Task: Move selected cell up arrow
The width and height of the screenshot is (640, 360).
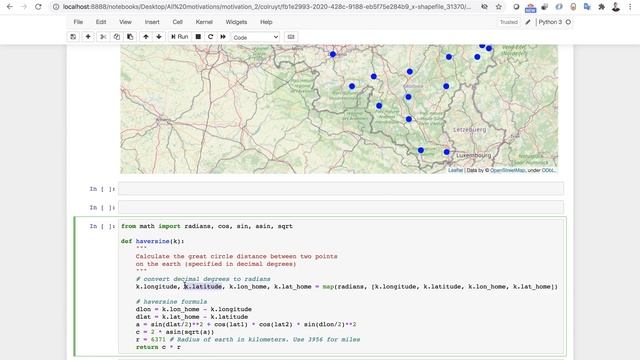Action: [146, 37]
